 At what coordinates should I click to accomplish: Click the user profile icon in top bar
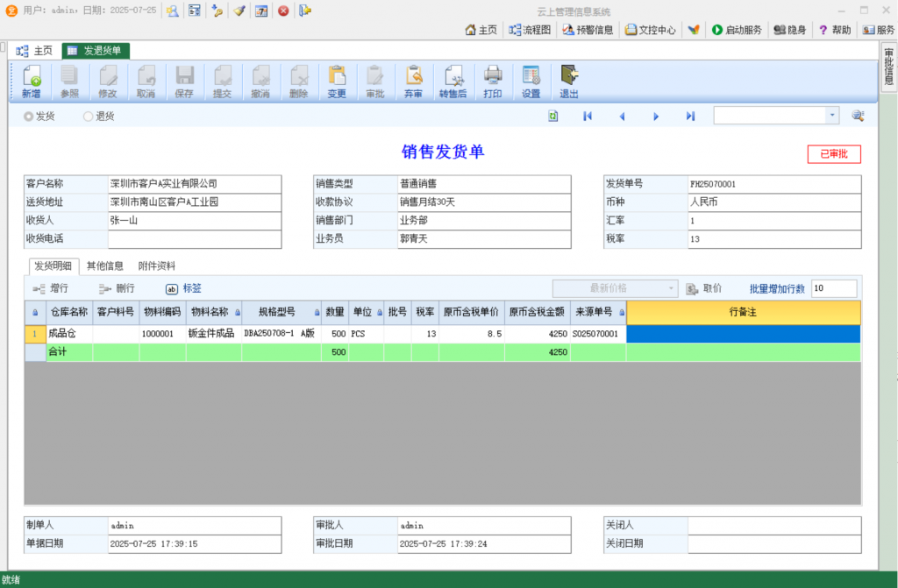[173, 11]
